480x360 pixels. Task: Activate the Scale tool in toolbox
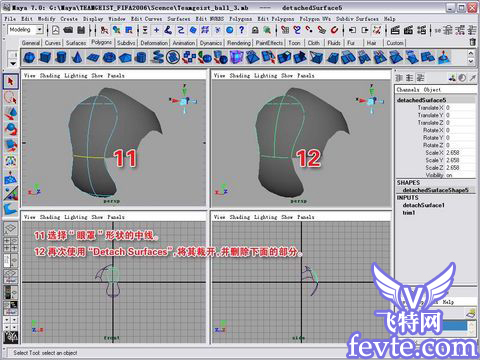click(x=10, y=145)
